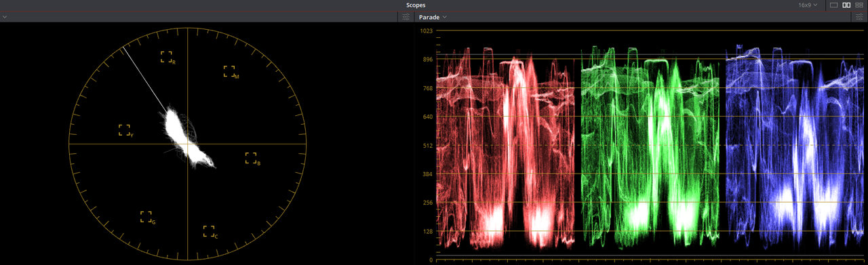The width and height of the screenshot is (868, 265).
Task: Open the Parade scope type dropdown
Action: click(433, 17)
